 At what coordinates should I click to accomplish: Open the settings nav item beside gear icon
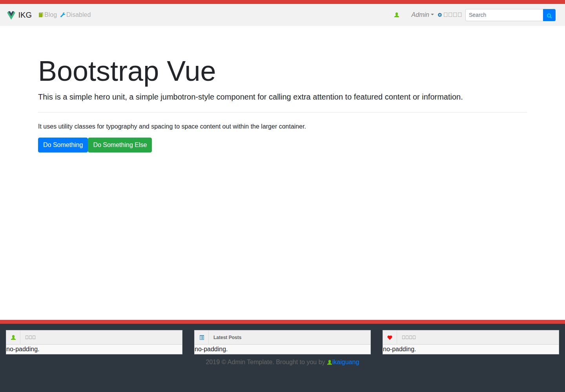[x=452, y=15]
